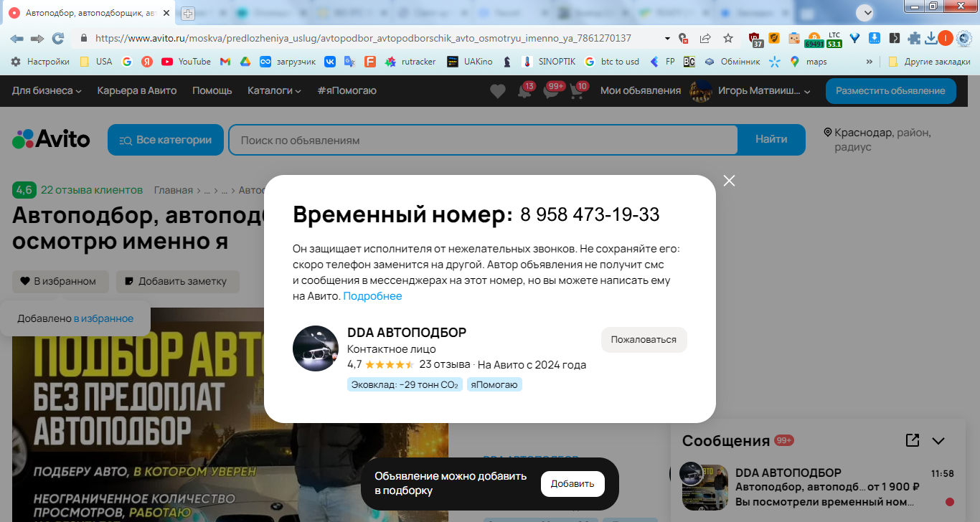This screenshot has width=980, height=522.
Task: Click the browser address bar URL
Action: [x=363, y=38]
